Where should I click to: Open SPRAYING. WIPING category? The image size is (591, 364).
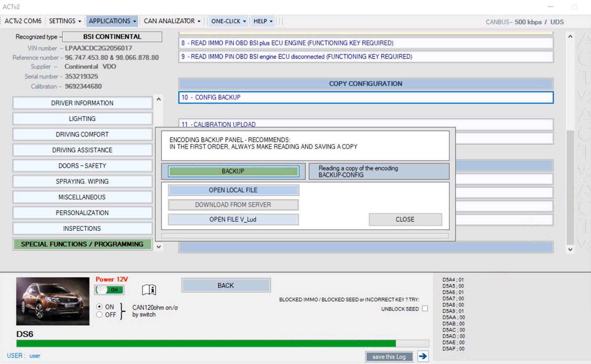[82, 182]
